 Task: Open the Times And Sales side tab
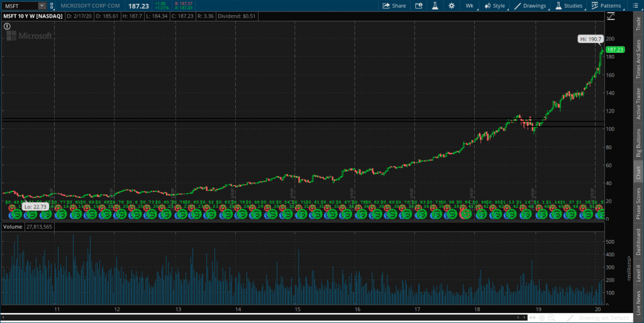(638, 59)
